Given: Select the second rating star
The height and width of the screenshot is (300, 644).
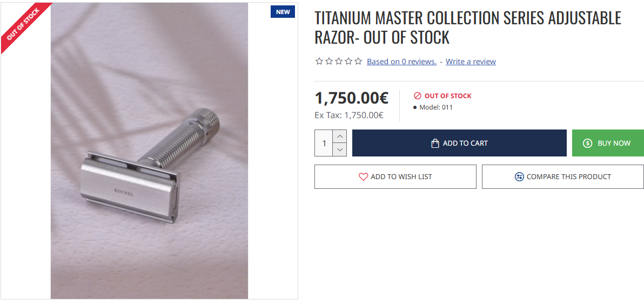Looking at the screenshot, I should pos(329,62).
